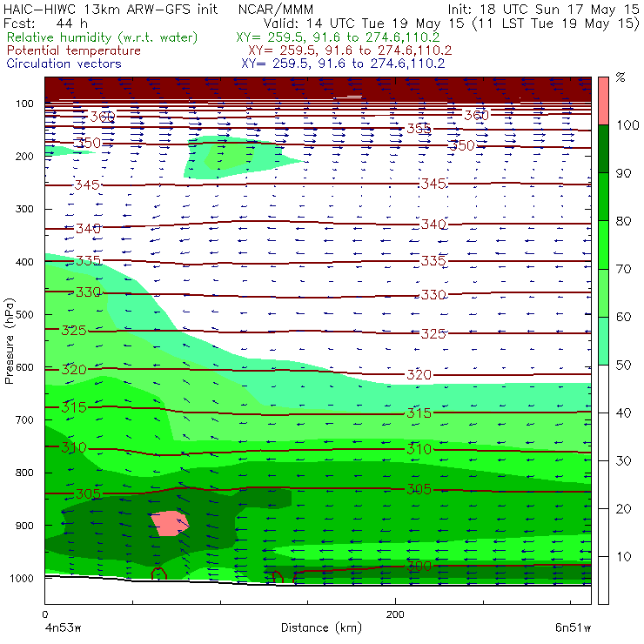Image resolution: width=644 pixels, height=644 pixels.
Task: Click the blue XY coordinates line
Action: coord(343,64)
